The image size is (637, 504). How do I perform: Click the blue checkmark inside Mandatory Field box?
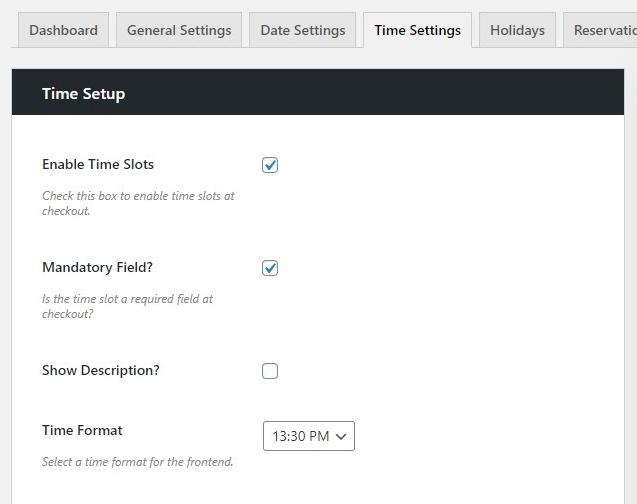click(x=270, y=268)
